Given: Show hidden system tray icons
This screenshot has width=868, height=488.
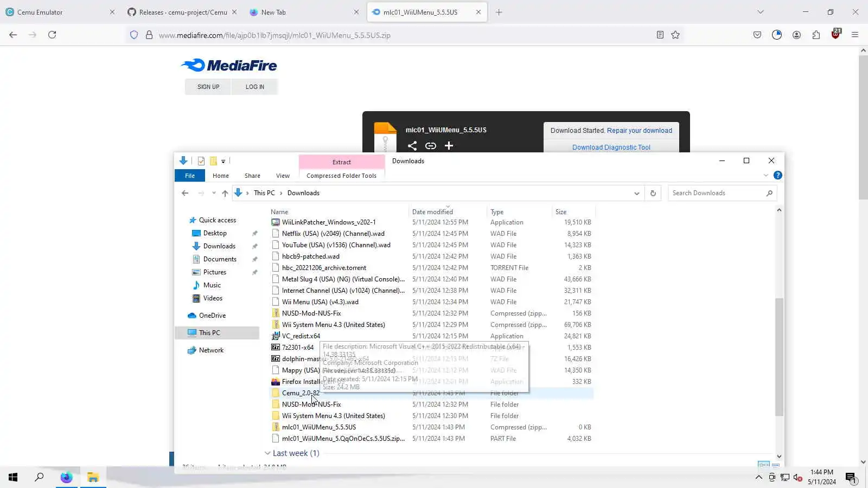Looking at the screenshot, I should coord(758,478).
